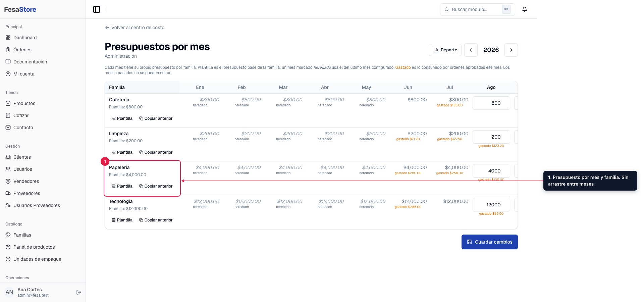Click Copiar anterior under Limpieza
This screenshot has width=644, height=302.
tap(156, 152)
